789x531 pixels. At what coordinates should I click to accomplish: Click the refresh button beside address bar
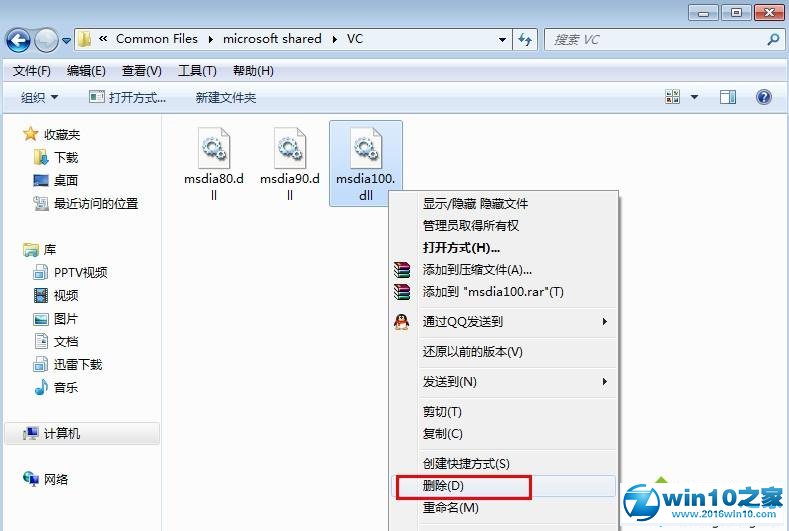(x=526, y=40)
